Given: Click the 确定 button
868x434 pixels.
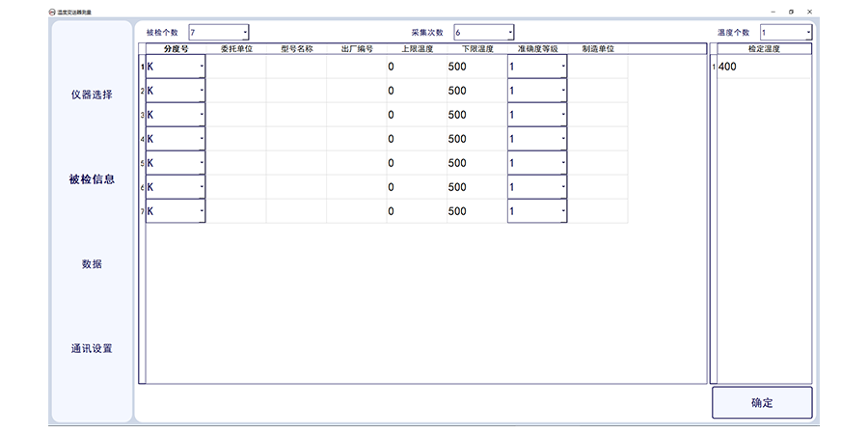Looking at the screenshot, I should click(761, 402).
